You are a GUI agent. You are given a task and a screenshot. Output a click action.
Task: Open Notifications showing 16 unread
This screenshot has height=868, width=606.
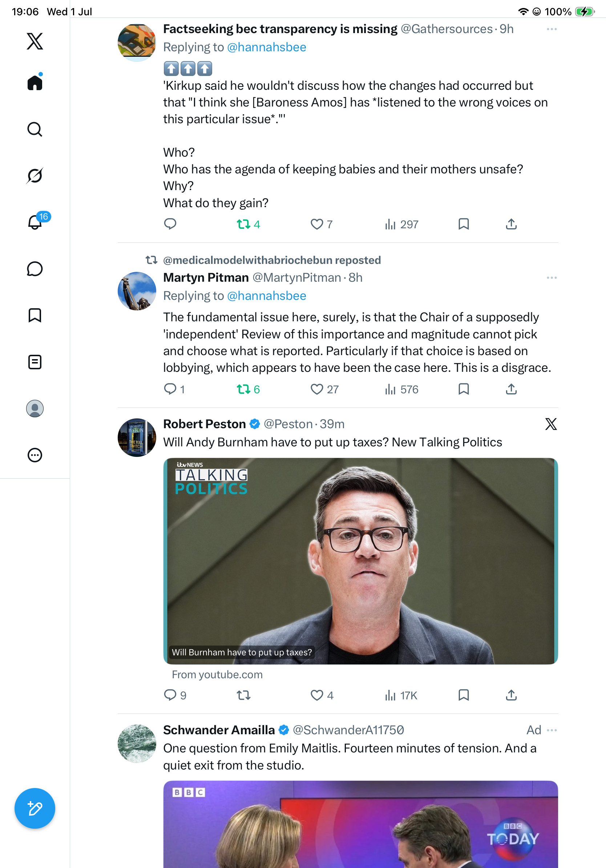coord(35,221)
